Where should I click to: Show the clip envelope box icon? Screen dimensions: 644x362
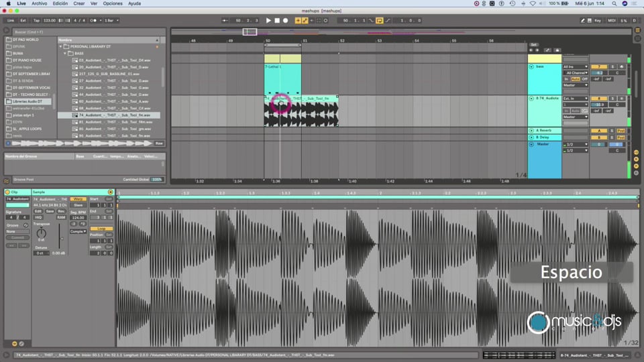21,343
